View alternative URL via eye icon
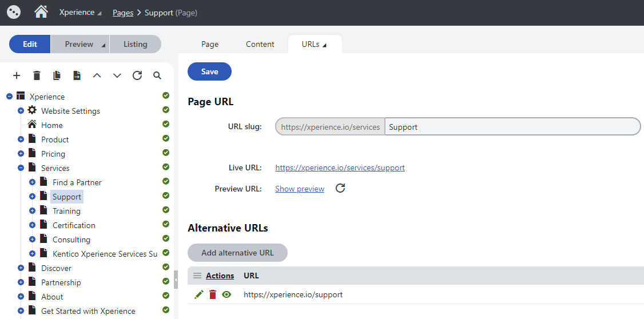Screen dimensions: 644x319 point(226,294)
